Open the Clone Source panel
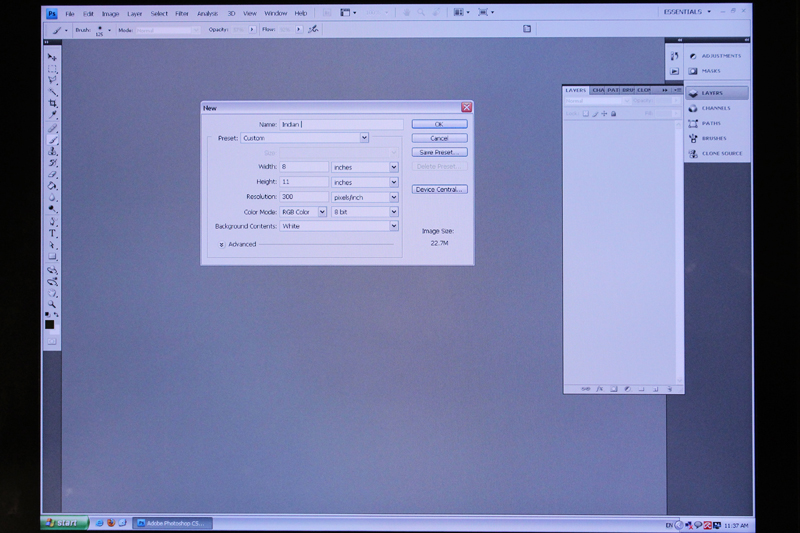Image resolution: width=800 pixels, height=533 pixels. click(x=720, y=153)
